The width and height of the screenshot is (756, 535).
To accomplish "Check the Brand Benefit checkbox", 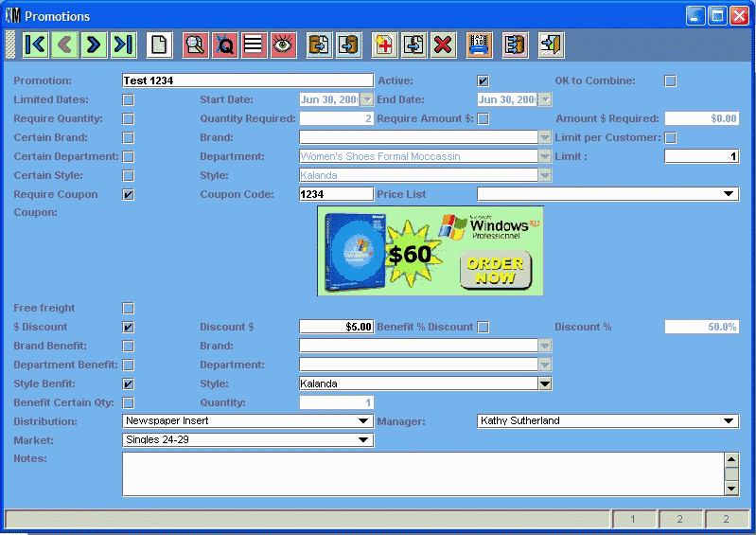I will point(129,346).
